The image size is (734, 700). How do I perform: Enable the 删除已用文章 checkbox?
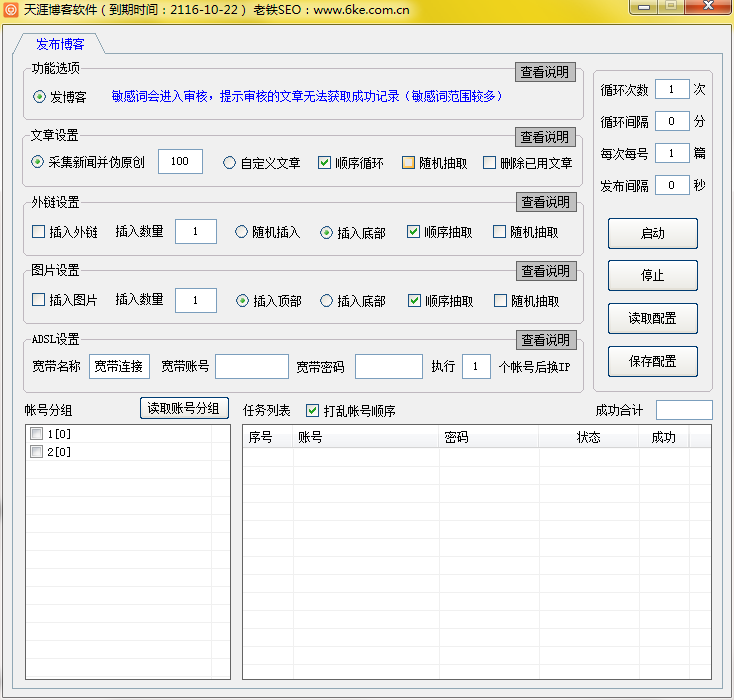pos(490,163)
